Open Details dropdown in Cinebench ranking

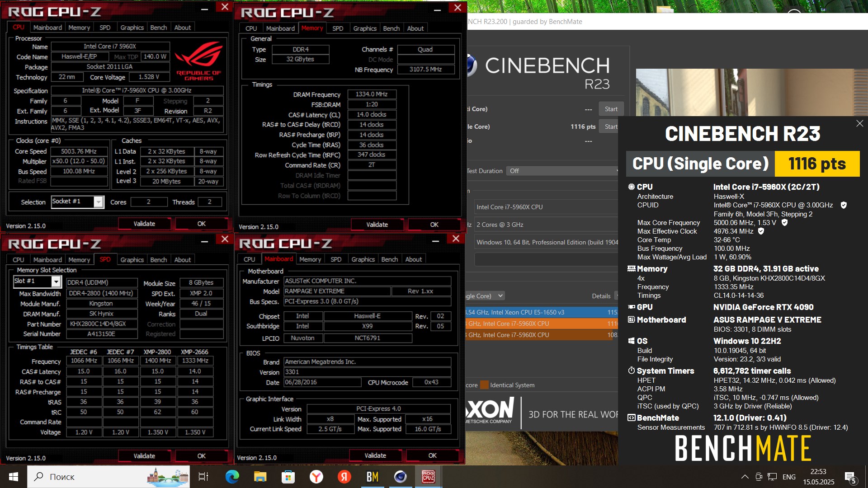pyautogui.click(x=616, y=296)
